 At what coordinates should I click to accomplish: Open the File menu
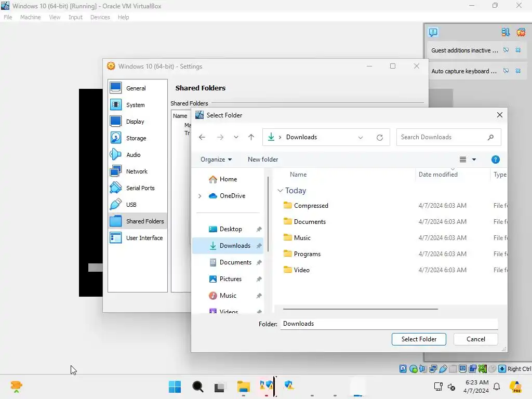[8, 17]
